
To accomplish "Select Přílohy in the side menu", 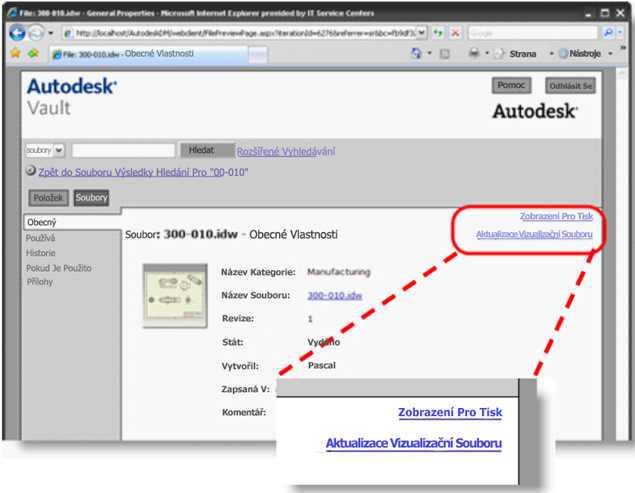I will [x=40, y=282].
